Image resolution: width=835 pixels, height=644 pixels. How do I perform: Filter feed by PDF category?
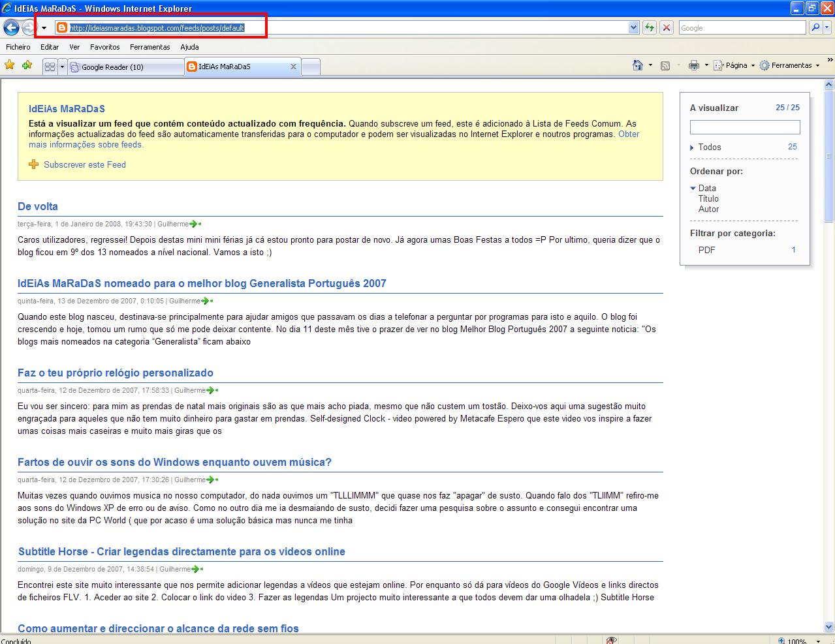[x=706, y=249]
